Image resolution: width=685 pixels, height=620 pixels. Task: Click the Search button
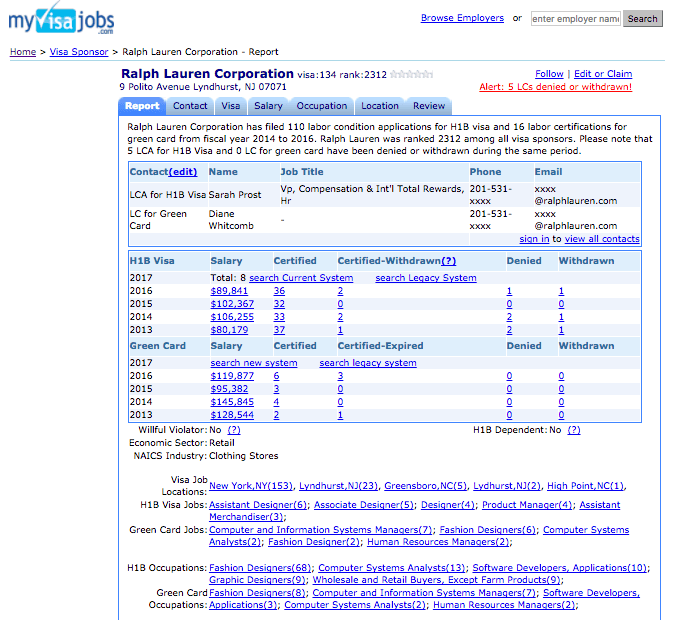(x=643, y=19)
